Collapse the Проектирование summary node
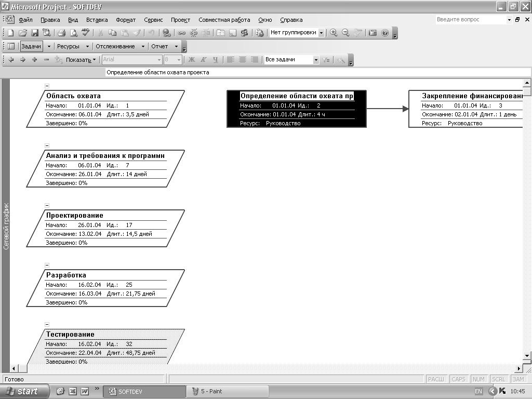Screen dimensions: 532x399 (47, 206)
